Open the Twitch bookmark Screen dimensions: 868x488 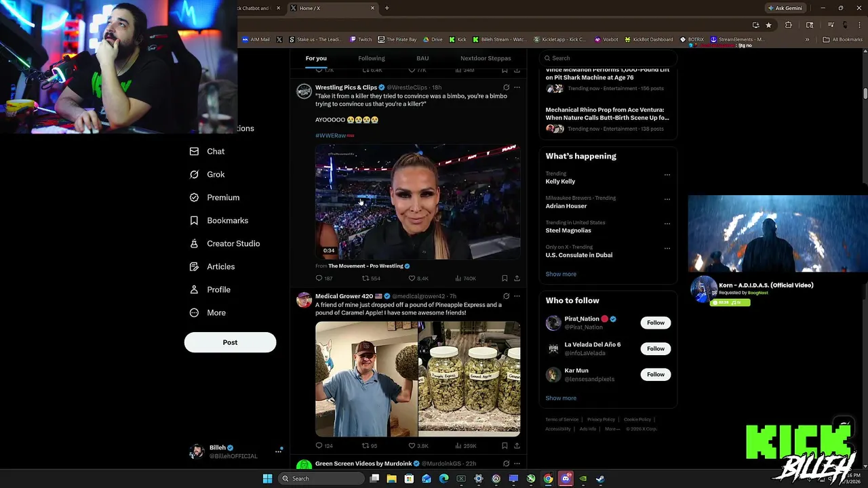[360, 39]
